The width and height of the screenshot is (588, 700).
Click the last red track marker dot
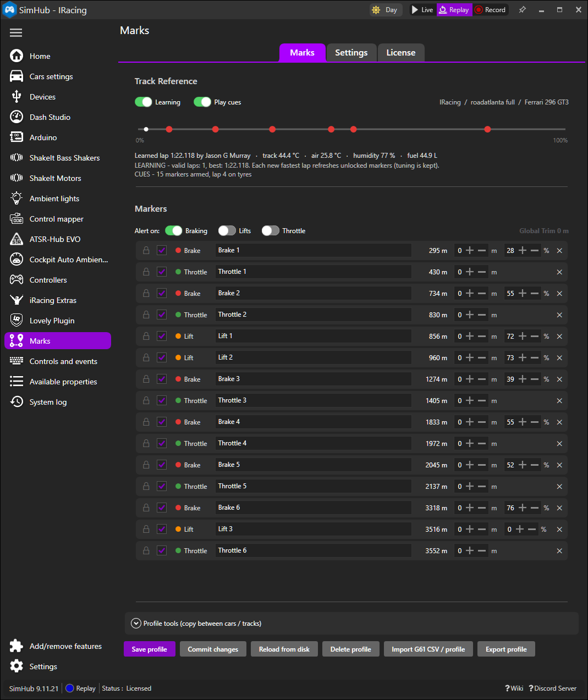pyautogui.click(x=488, y=129)
